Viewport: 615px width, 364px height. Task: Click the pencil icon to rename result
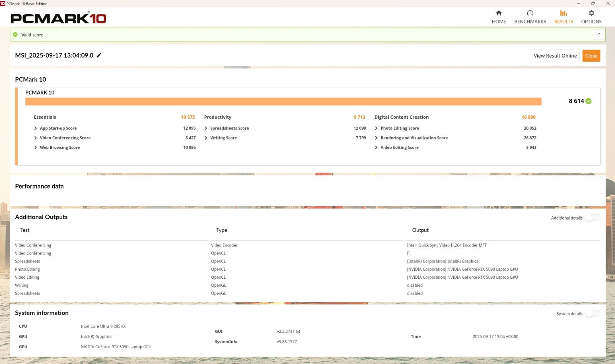(99, 55)
